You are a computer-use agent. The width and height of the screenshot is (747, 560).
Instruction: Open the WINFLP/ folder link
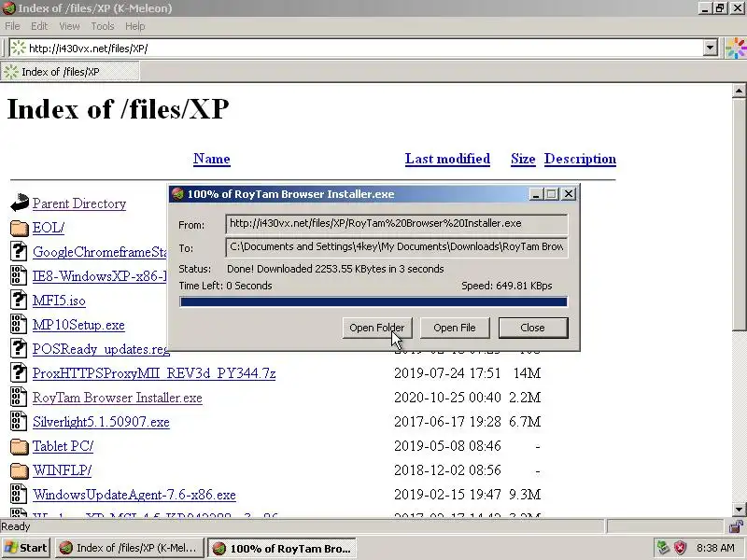[62, 471]
